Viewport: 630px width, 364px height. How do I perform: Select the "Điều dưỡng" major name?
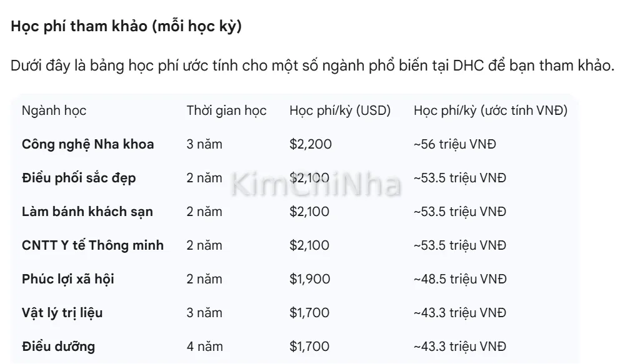point(58,347)
